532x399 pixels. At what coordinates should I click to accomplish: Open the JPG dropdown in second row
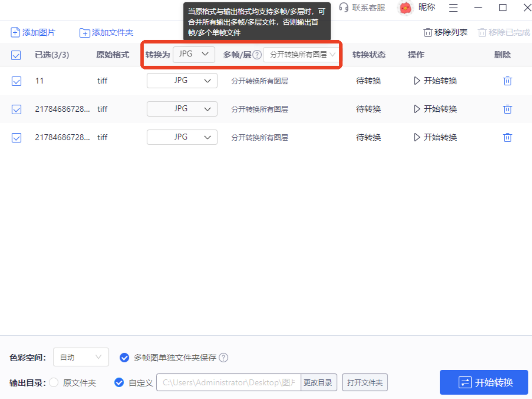(x=182, y=109)
